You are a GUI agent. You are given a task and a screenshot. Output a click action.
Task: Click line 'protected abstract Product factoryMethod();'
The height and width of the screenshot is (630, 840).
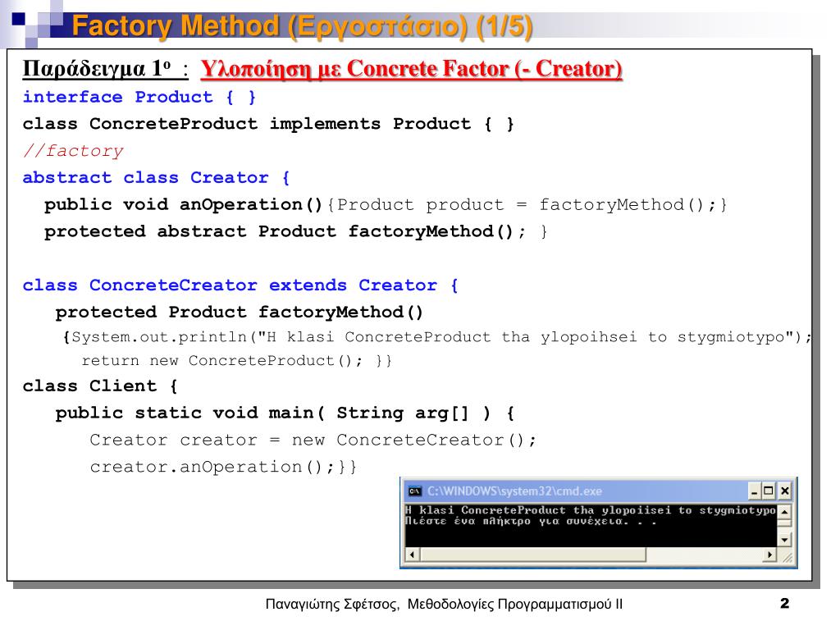tap(285, 231)
